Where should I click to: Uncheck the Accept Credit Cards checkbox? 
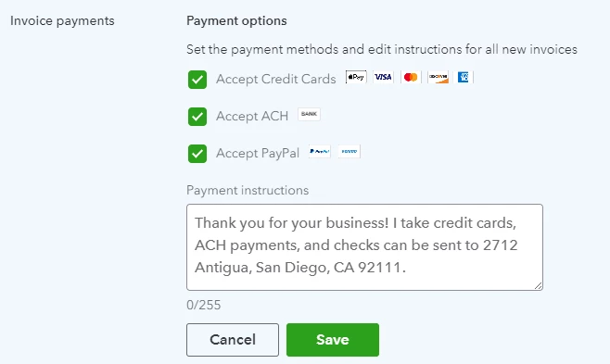point(197,80)
